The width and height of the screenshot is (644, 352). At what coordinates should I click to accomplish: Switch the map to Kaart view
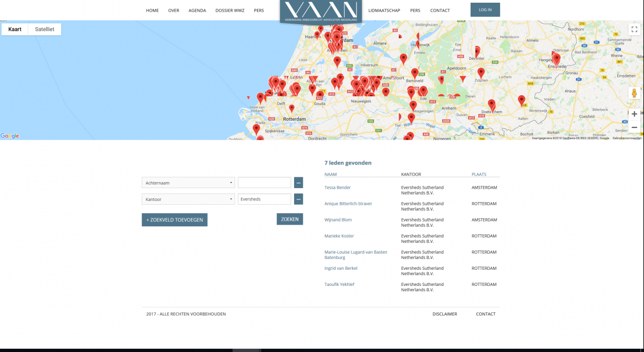coord(14,28)
